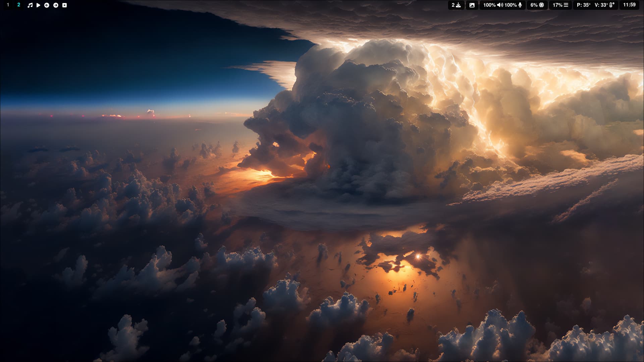The image size is (644, 362).
Task: Click the square X stop icon
Action: click(x=64, y=5)
